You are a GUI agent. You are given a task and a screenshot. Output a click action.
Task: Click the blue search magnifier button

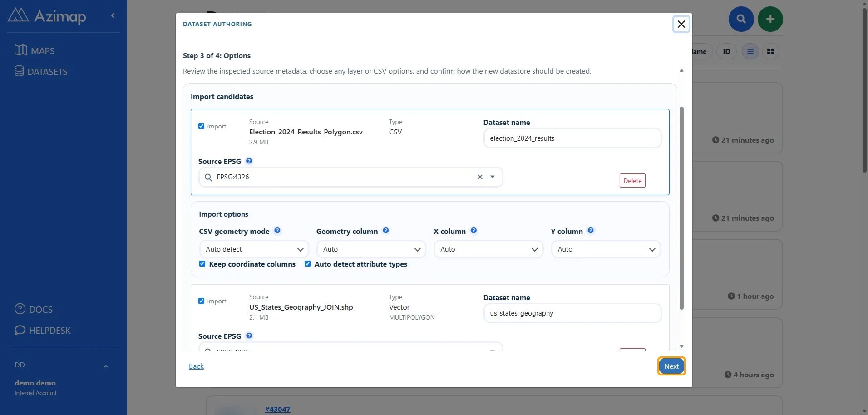click(x=741, y=19)
